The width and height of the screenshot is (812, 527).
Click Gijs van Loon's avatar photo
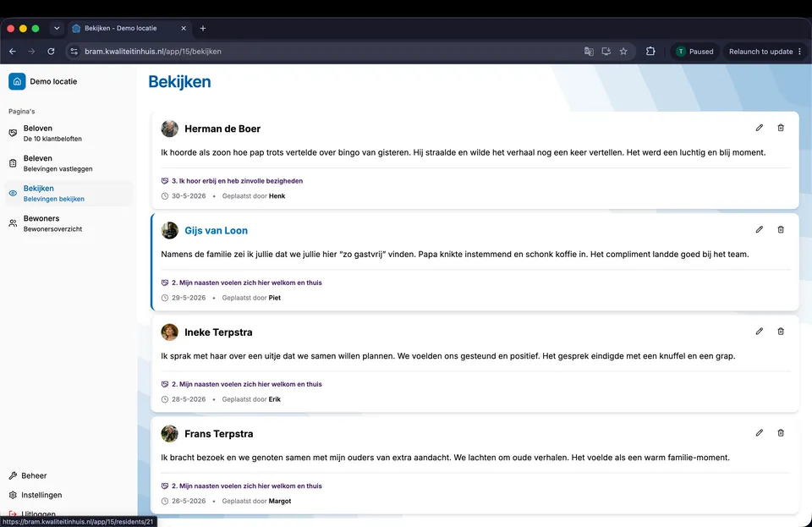click(x=169, y=230)
